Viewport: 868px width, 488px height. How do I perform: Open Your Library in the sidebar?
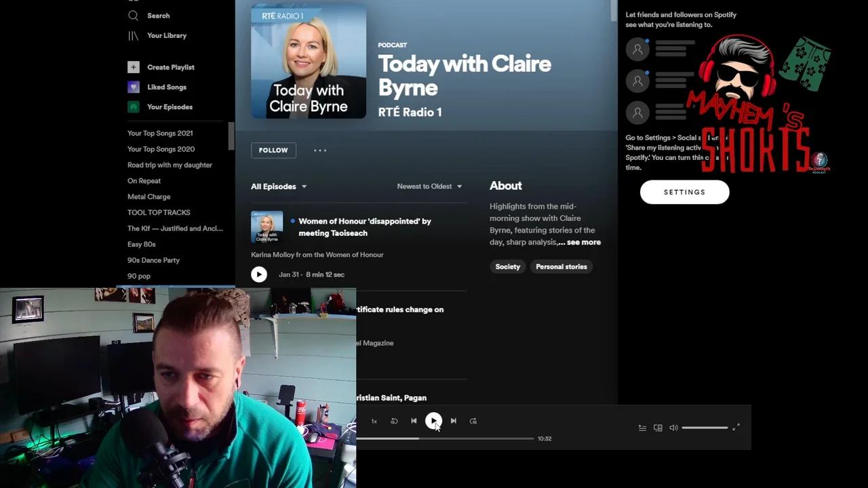(166, 35)
